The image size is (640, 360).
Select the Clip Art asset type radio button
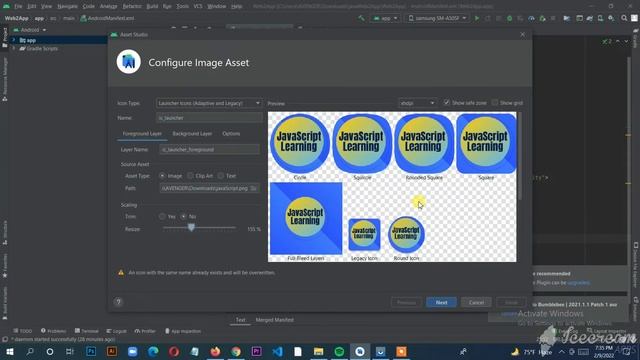pyautogui.click(x=190, y=176)
